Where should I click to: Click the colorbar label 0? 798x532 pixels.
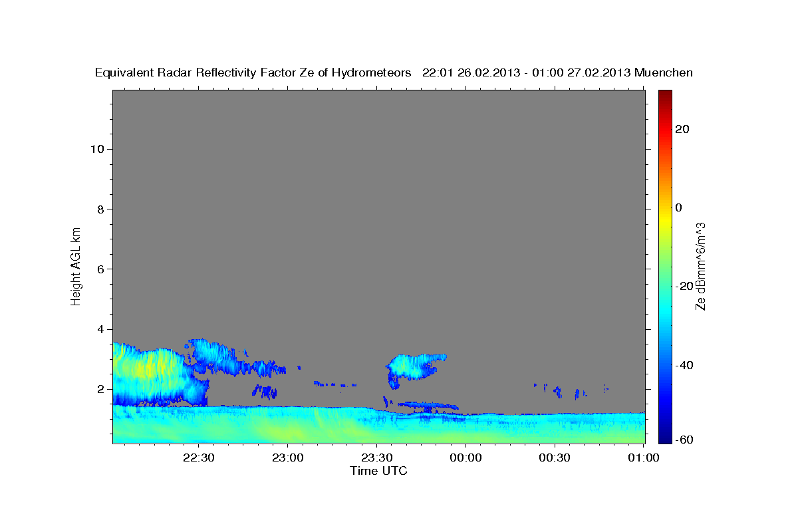(679, 207)
